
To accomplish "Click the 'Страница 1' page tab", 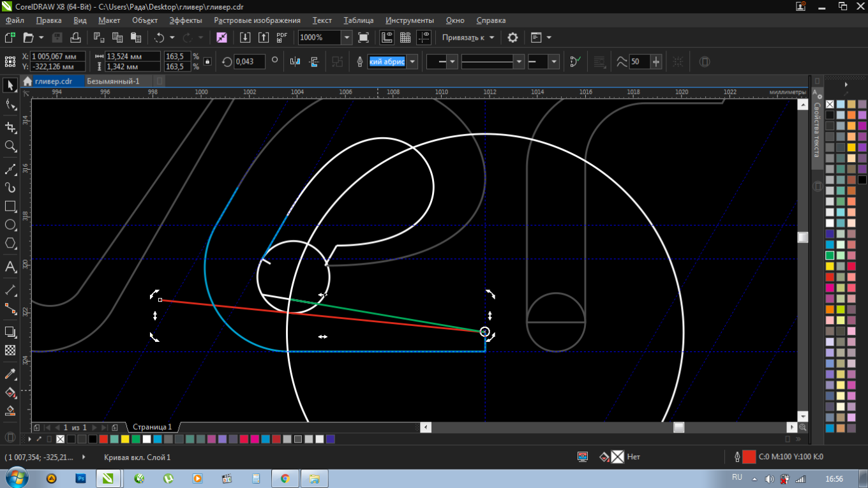I will click(x=152, y=427).
